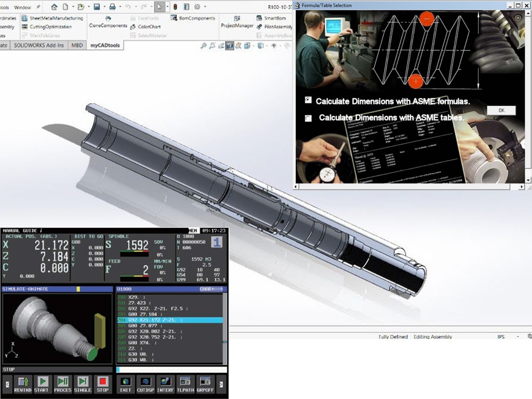Click the Rebuild traffic light icon
This screenshot has width=532, height=399.
(x=176, y=7)
